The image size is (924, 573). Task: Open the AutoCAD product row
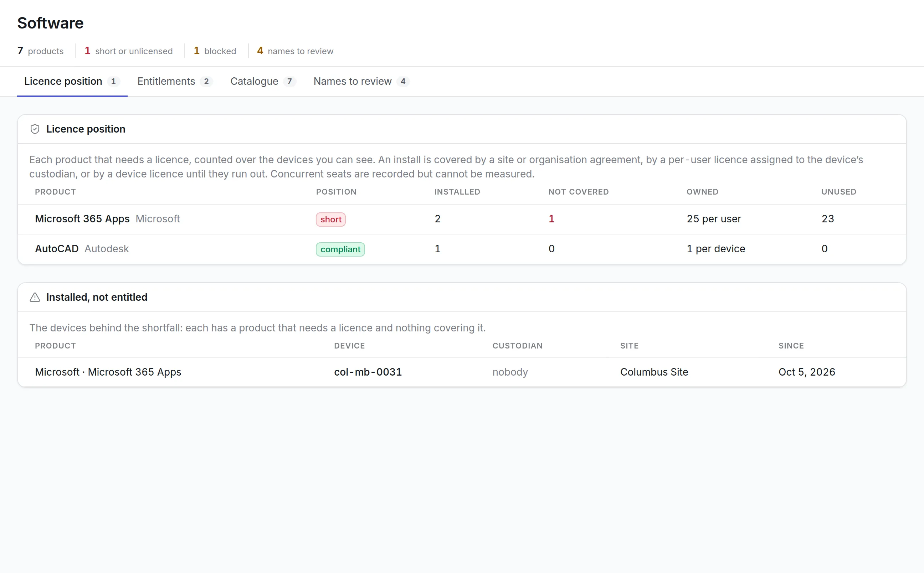[x=462, y=249]
